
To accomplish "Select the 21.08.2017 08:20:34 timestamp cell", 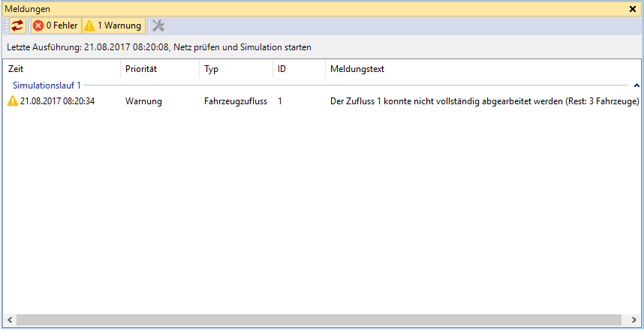I will point(57,101).
